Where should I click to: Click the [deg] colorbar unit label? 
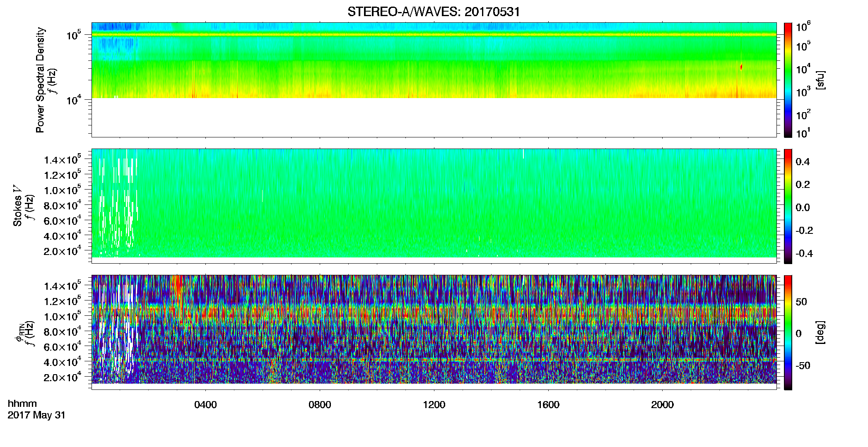820,332
